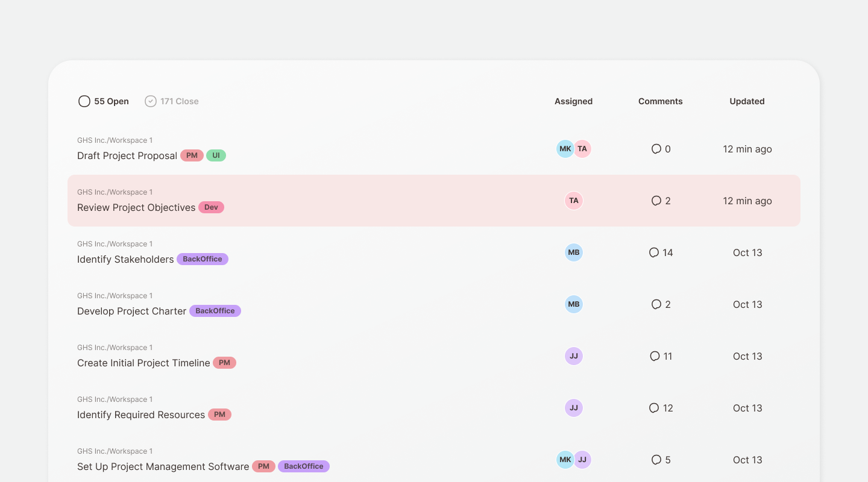
Task: Show the 55 Open issues tab
Action: click(x=104, y=101)
